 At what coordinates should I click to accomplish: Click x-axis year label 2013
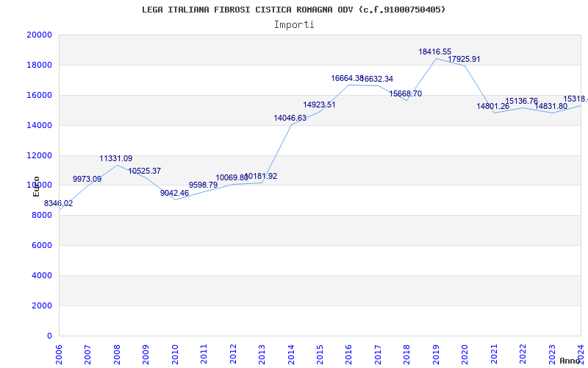pos(262,354)
